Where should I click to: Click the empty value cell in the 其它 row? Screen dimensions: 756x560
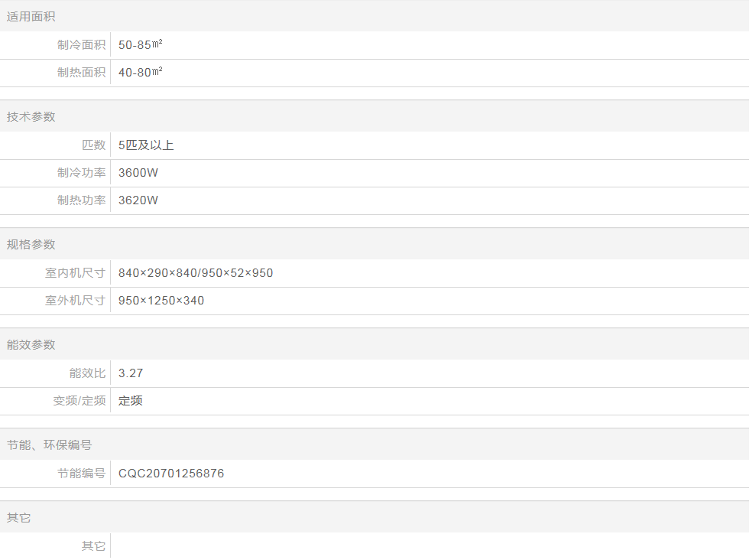428,545
